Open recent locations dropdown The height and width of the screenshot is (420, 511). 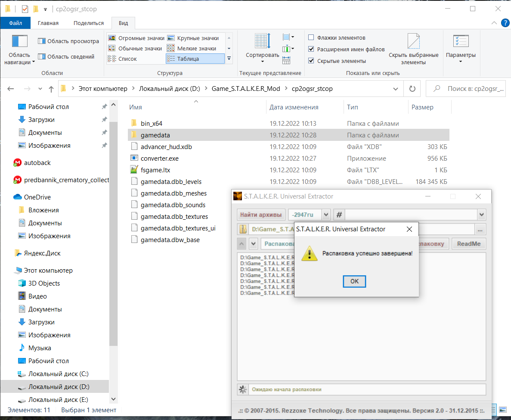(x=40, y=89)
